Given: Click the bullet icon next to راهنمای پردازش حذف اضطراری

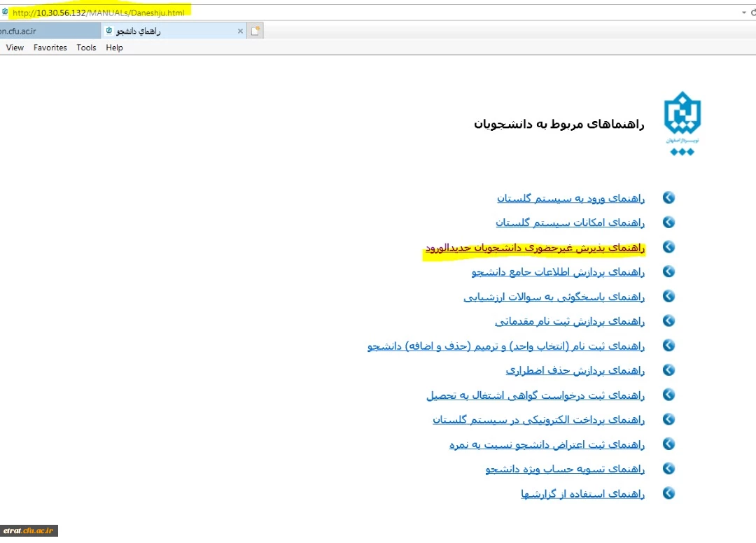Looking at the screenshot, I should pos(668,370).
